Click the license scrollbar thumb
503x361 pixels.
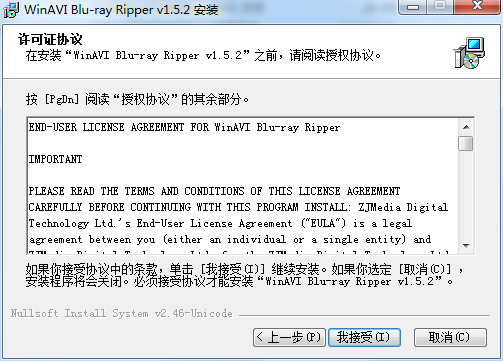coord(466,143)
